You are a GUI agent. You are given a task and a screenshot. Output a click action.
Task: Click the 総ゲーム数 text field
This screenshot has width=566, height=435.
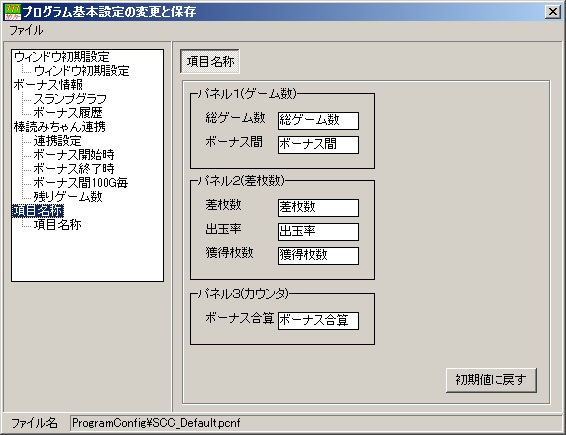(318, 121)
